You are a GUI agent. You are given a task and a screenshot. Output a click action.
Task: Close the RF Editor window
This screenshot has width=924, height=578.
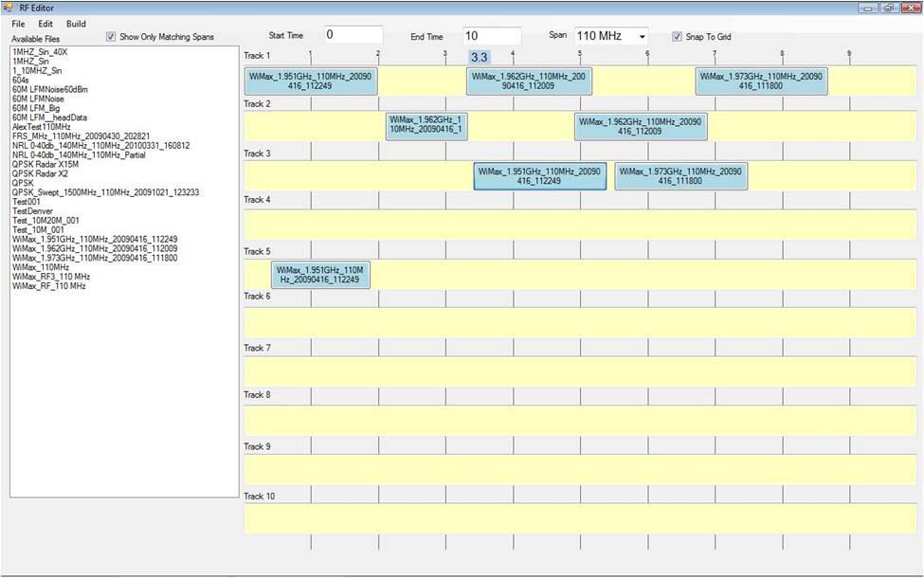[x=912, y=8]
